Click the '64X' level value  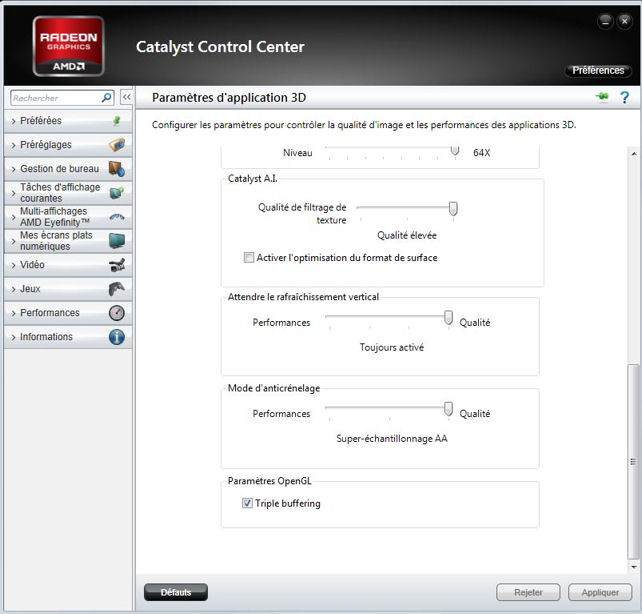(482, 153)
